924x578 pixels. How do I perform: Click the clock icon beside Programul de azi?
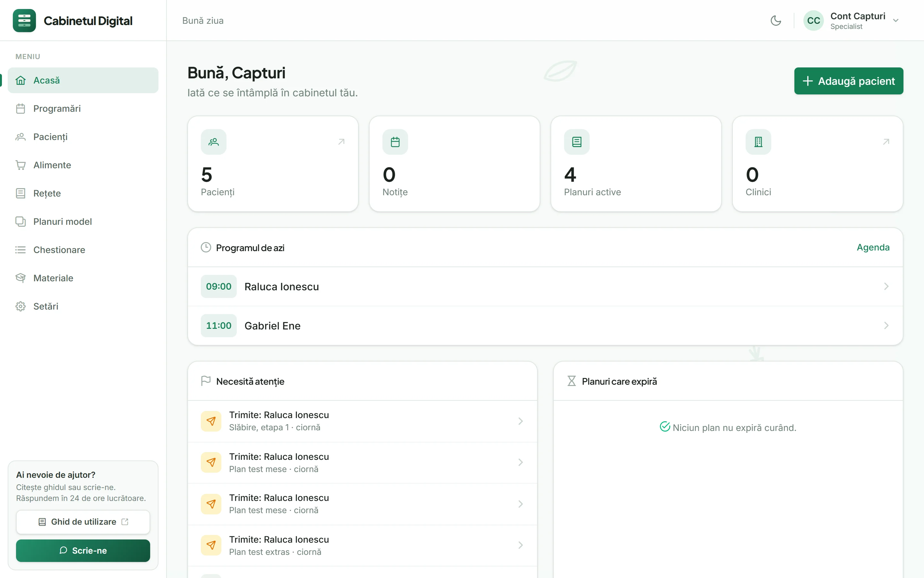coord(206,248)
